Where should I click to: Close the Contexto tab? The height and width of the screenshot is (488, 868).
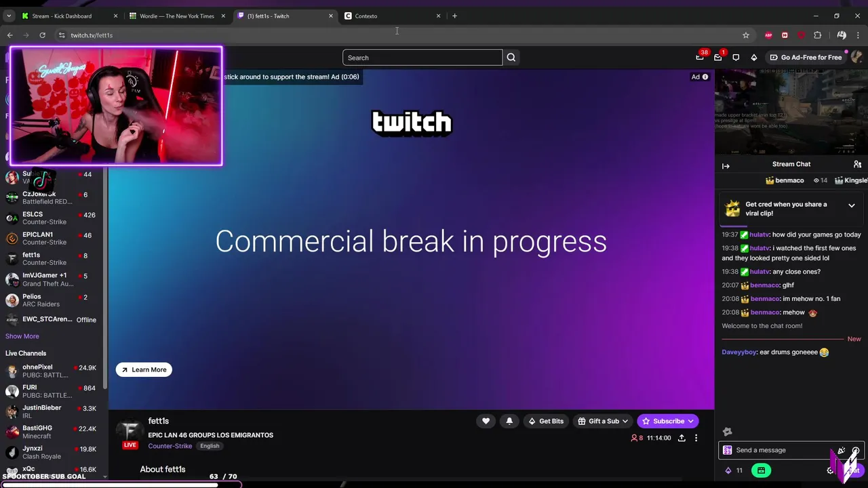coord(438,16)
